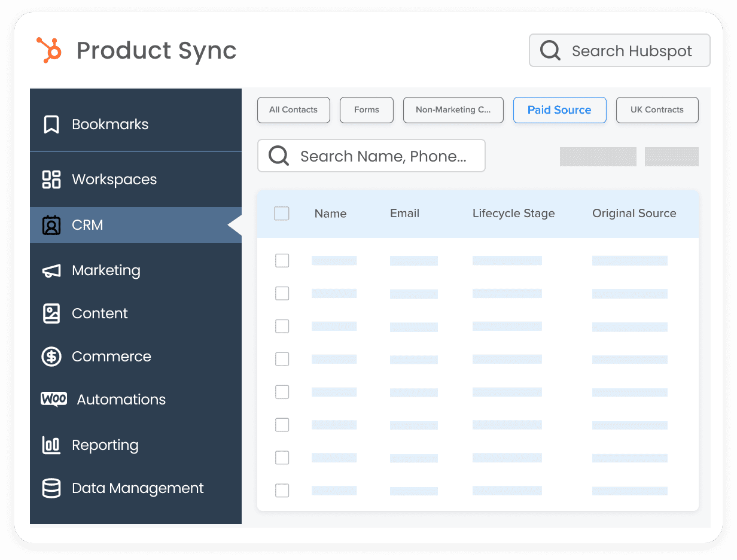Screen dimensions: 737x560
Task: Select CRM in the sidebar
Action: 136,225
